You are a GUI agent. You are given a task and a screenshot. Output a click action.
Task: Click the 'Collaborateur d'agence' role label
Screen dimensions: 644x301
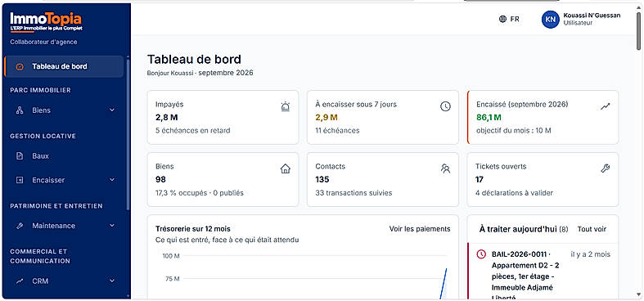pos(43,42)
